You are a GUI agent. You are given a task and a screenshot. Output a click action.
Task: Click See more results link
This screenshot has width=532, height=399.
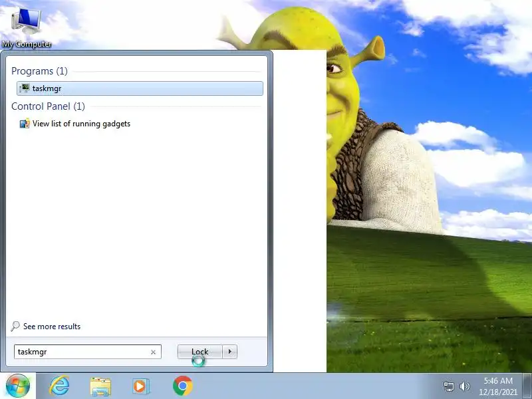(x=52, y=327)
